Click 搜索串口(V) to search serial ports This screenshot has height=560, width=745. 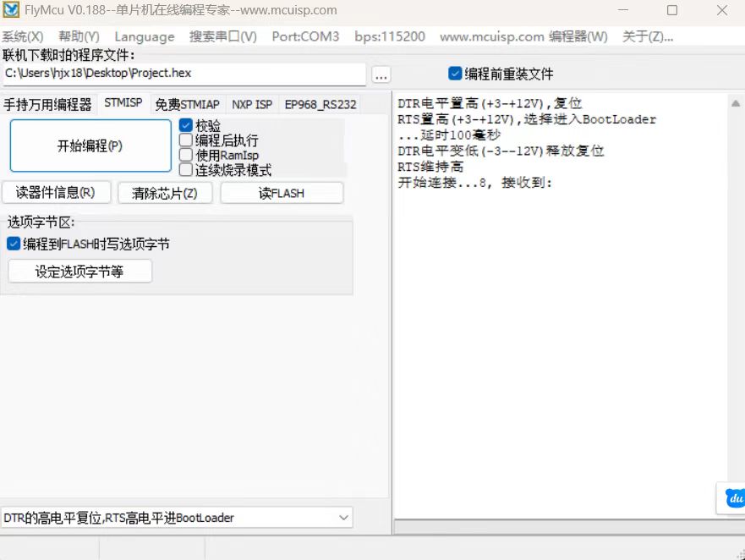click(x=225, y=37)
